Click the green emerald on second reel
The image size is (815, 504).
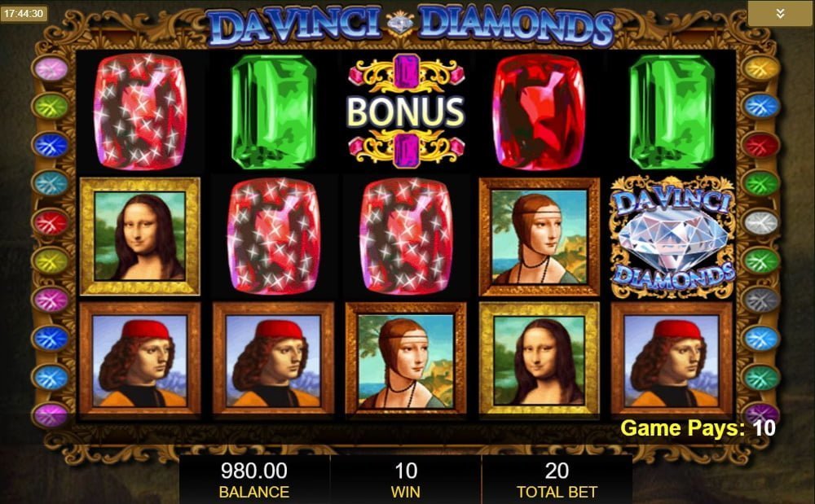point(273,112)
